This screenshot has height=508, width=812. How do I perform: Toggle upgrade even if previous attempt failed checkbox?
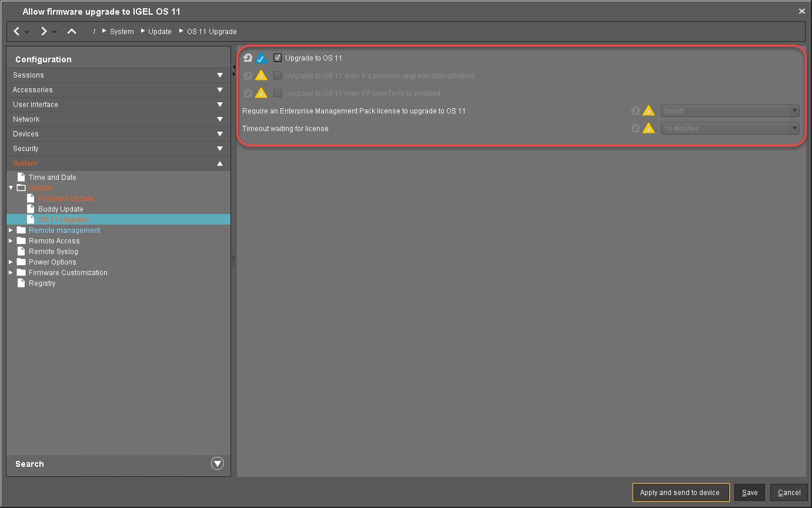[278, 75]
